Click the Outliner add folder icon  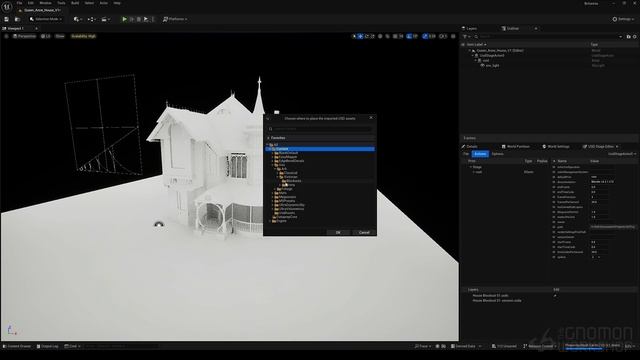[629, 37]
